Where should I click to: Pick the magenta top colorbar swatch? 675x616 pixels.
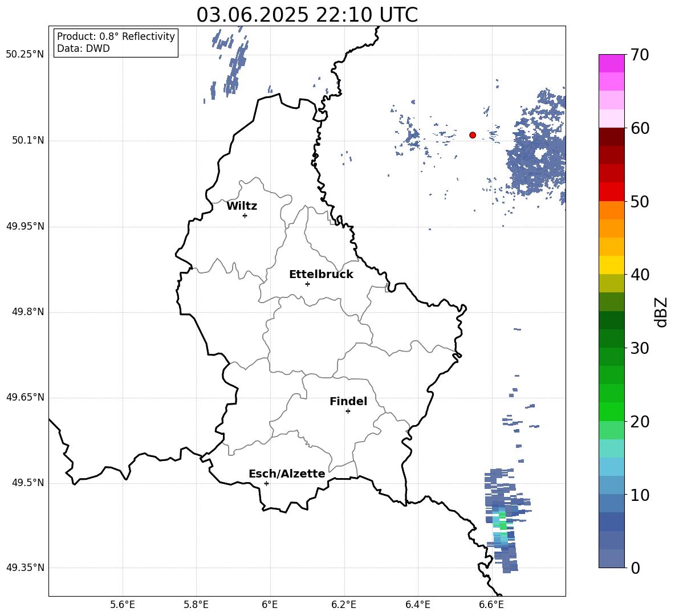coord(611,63)
